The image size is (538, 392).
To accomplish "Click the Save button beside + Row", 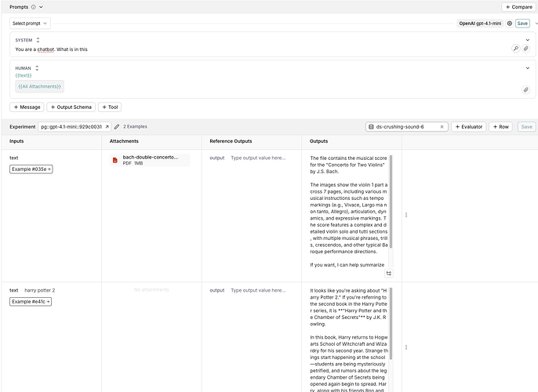I will (x=527, y=126).
